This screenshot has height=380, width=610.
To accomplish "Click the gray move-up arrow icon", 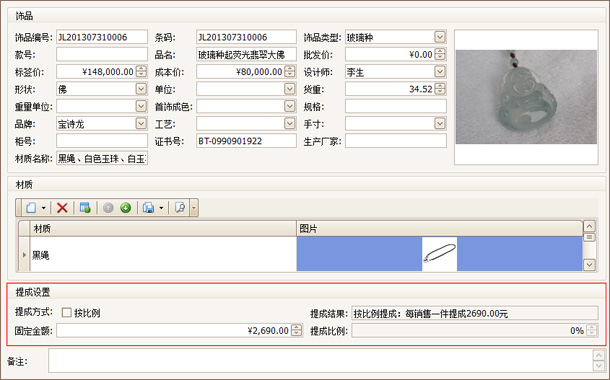I will (108, 208).
